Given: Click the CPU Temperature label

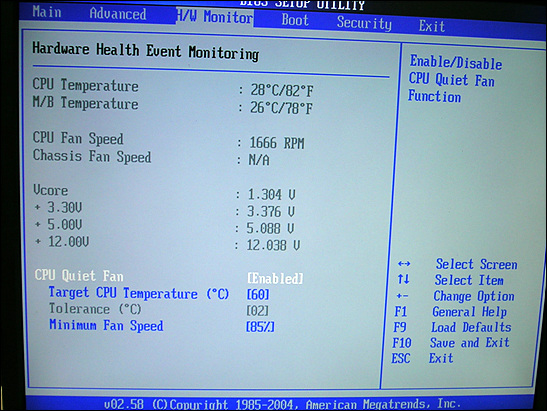Looking at the screenshot, I should coord(85,85).
